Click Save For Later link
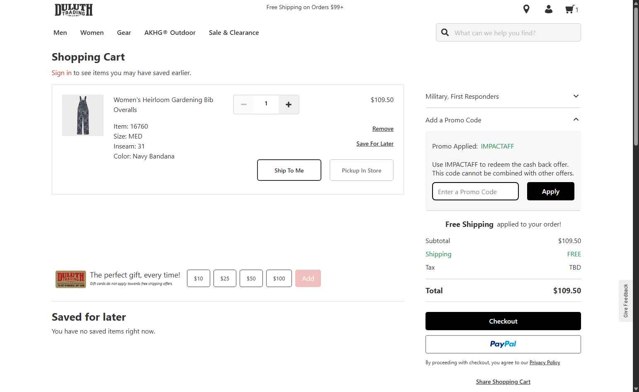 (375, 143)
